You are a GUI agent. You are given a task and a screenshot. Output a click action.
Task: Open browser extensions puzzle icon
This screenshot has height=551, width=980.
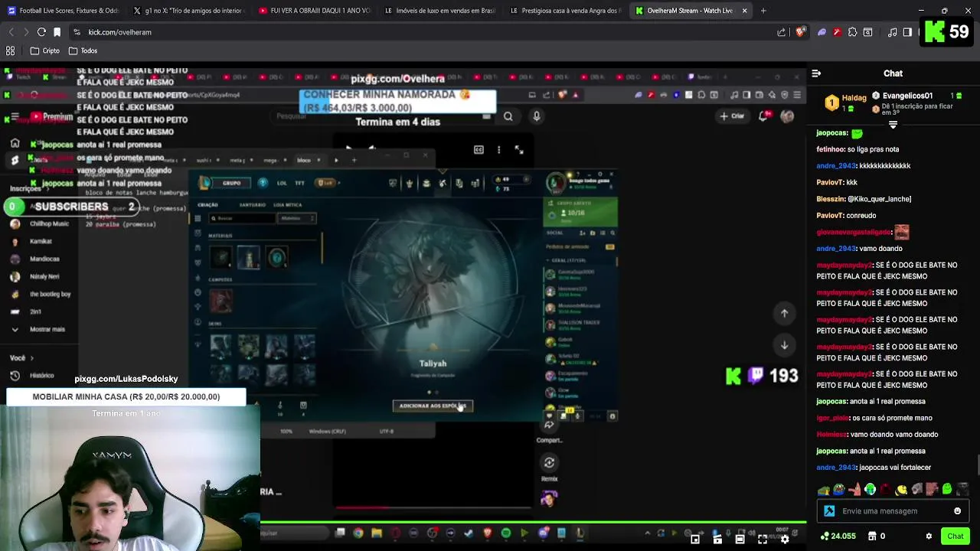click(x=852, y=32)
